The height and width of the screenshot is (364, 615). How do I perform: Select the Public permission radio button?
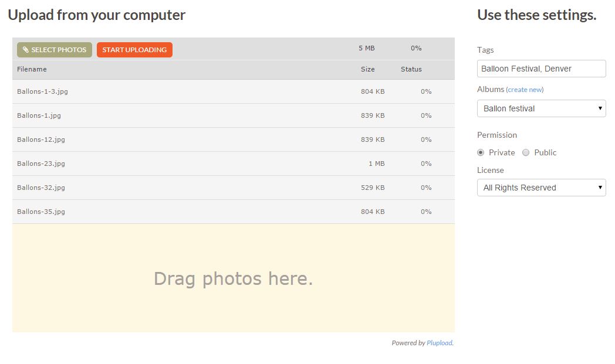coord(526,152)
